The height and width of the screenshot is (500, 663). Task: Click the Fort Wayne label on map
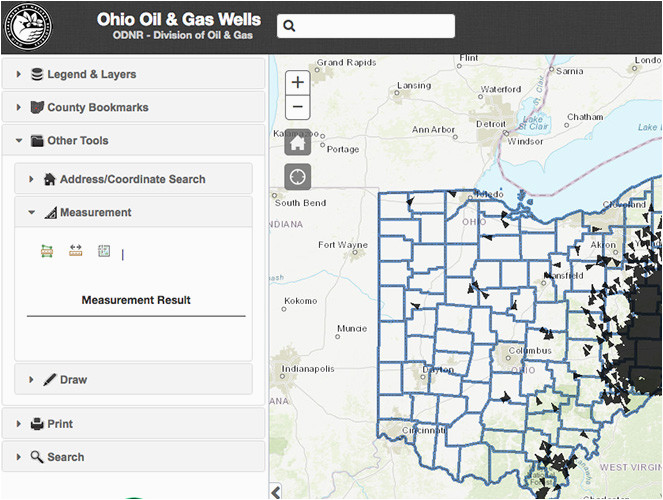[x=343, y=245]
